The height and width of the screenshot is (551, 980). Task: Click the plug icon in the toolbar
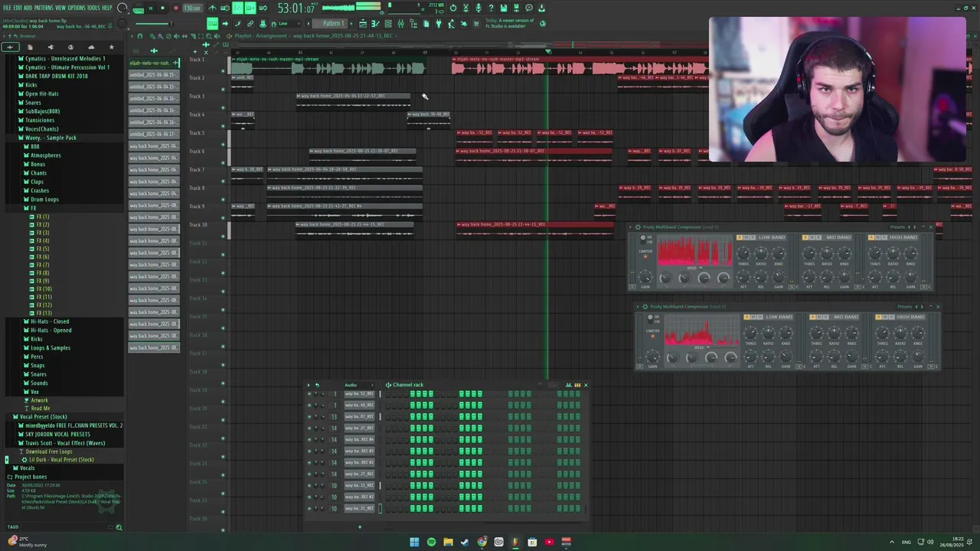pyautogui.click(x=439, y=24)
